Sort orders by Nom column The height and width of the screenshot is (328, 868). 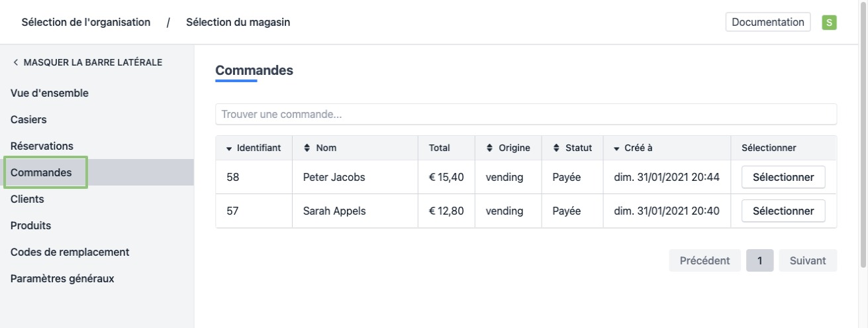pyautogui.click(x=307, y=148)
